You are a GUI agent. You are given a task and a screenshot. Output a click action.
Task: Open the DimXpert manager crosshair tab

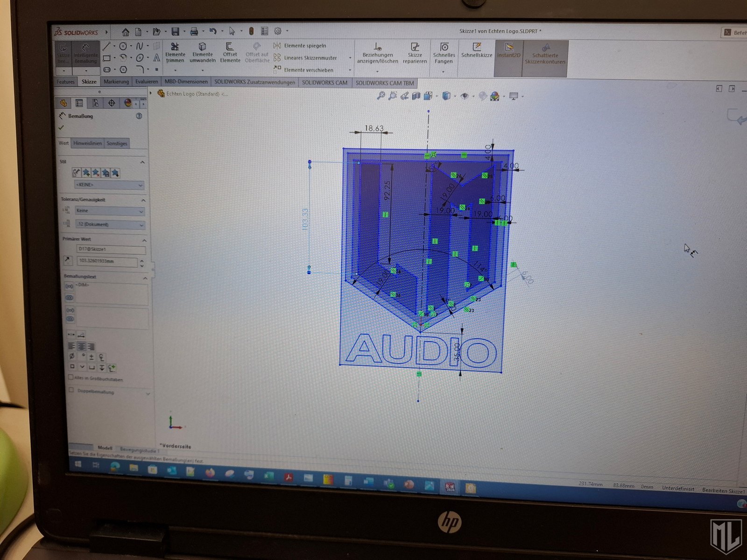[111, 103]
